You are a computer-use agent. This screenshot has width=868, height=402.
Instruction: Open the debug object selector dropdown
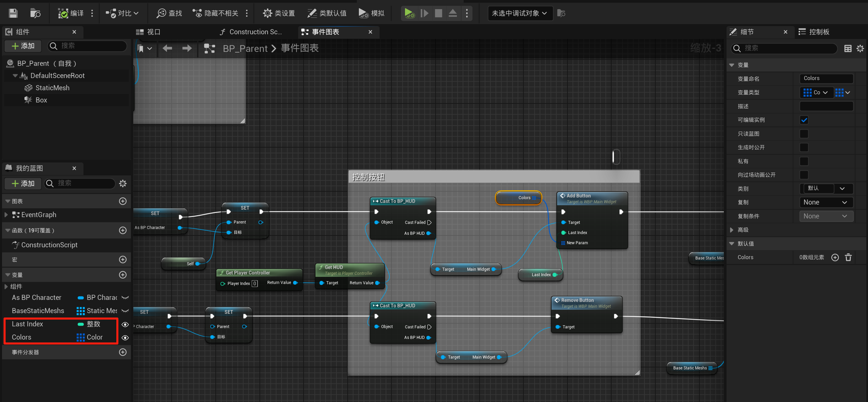519,13
